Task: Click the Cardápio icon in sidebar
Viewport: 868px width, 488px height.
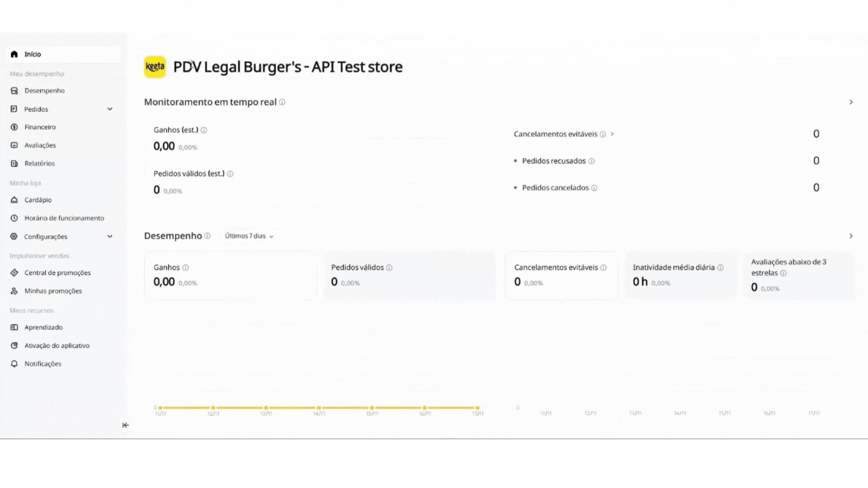Action: click(14, 200)
